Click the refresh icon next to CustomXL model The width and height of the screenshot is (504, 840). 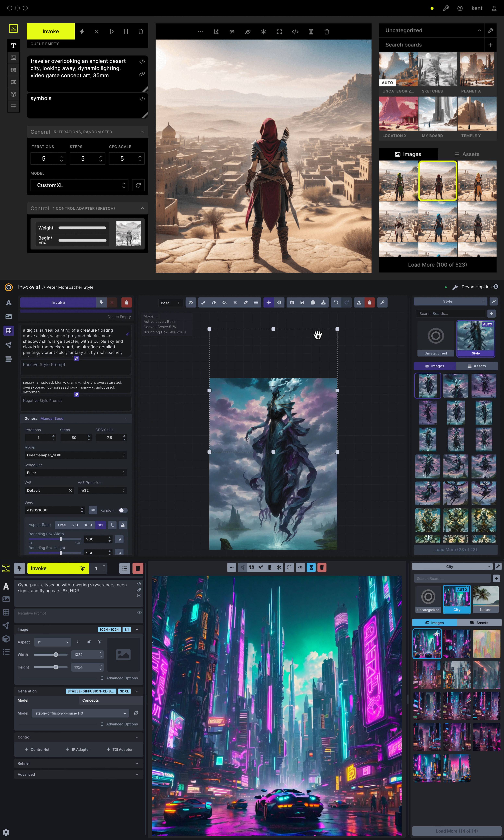pyautogui.click(x=138, y=185)
